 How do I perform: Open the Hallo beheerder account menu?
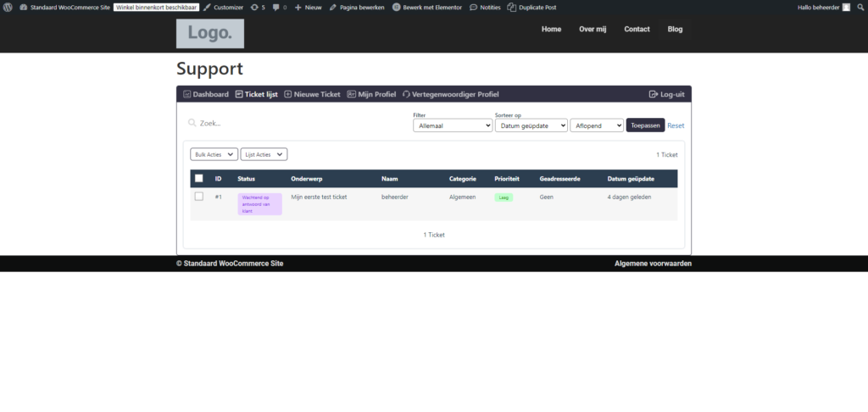click(x=824, y=7)
